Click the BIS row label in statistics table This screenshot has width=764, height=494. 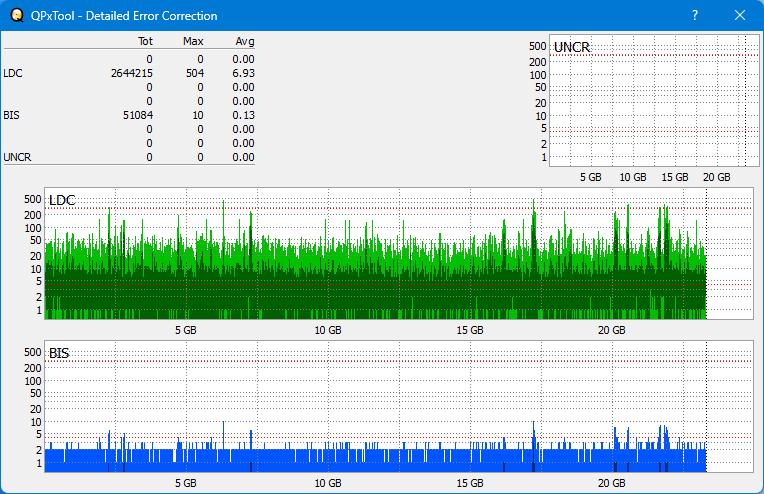11,115
